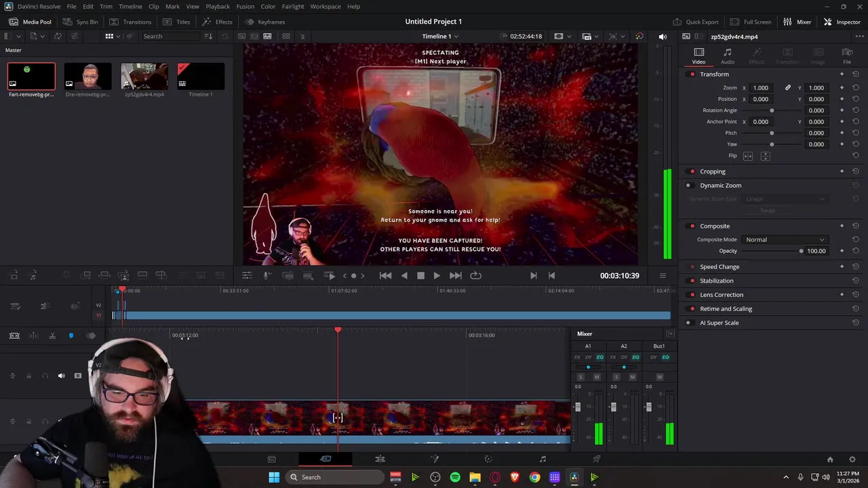Toggle the Mixer panel button
This screenshot has width=868, height=488.
click(797, 22)
